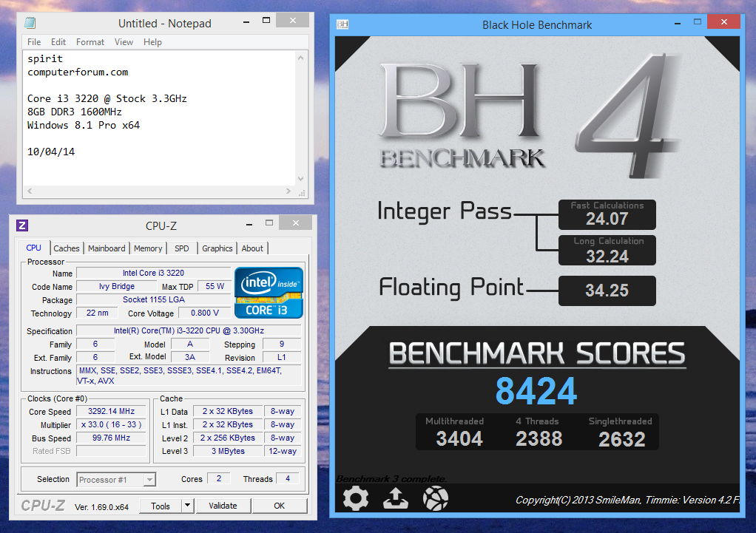Image resolution: width=756 pixels, height=533 pixels.
Task: Click the Core Voltage value '0.800 V'
Action: click(x=204, y=313)
